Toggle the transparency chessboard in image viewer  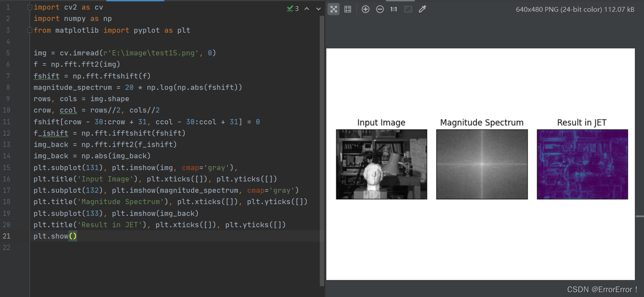click(334, 9)
